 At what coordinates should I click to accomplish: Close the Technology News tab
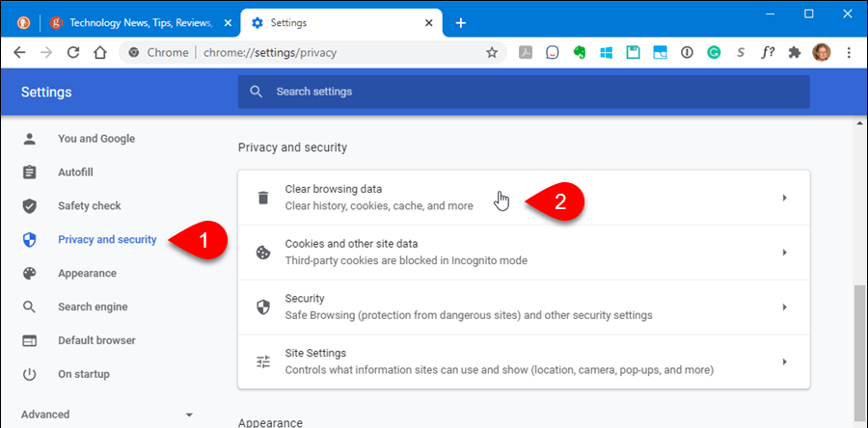tap(228, 23)
